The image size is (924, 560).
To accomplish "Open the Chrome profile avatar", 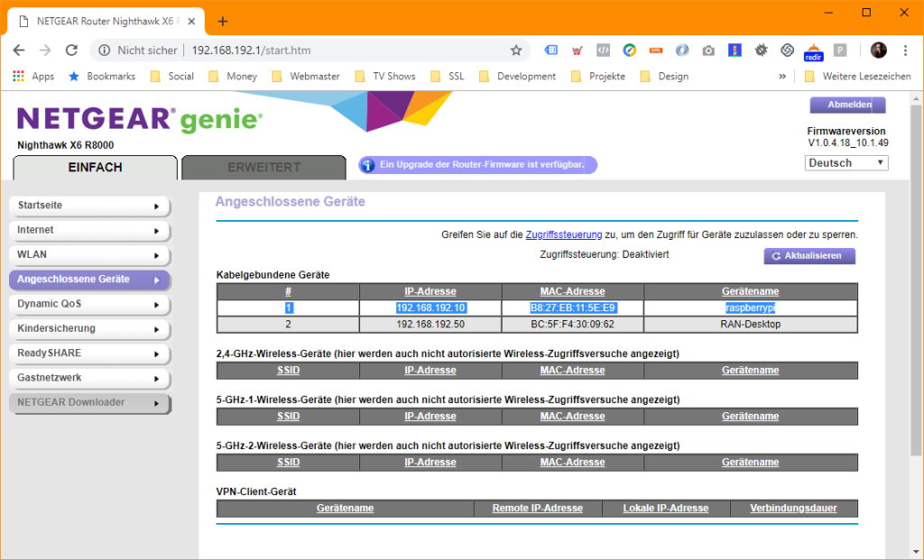I will click(879, 50).
